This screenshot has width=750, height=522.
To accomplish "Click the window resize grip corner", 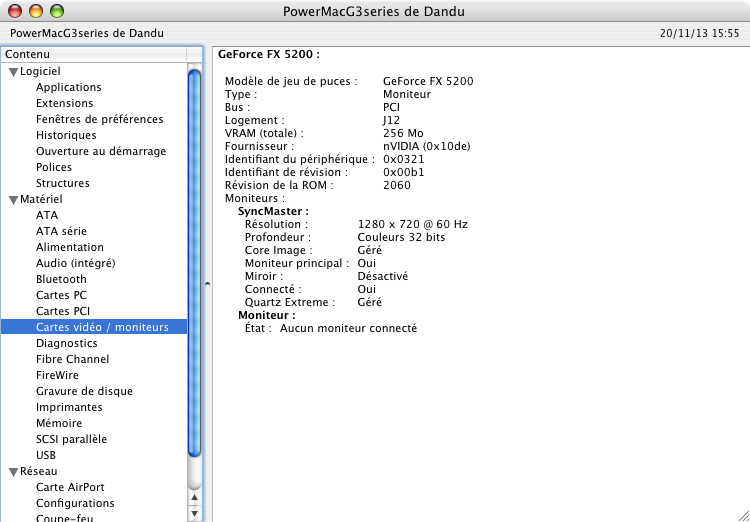I will click(743, 515).
